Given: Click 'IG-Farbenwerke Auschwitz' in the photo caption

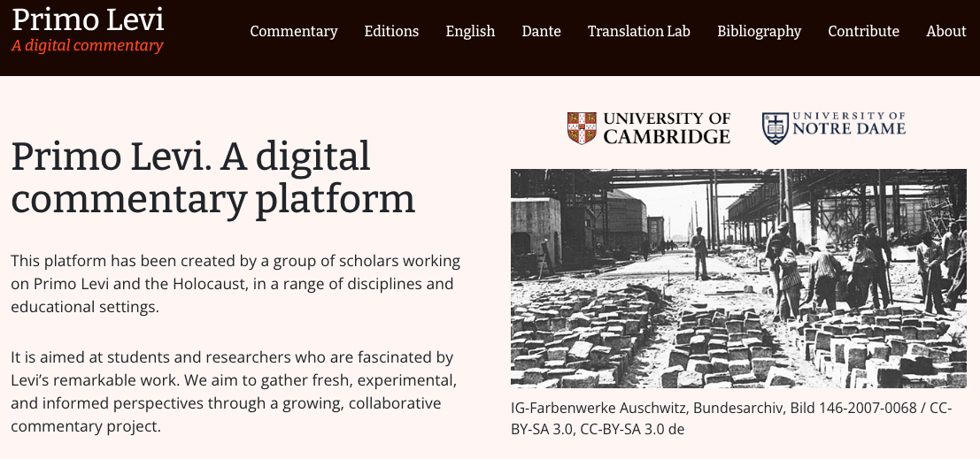Looking at the screenshot, I should (600, 409).
